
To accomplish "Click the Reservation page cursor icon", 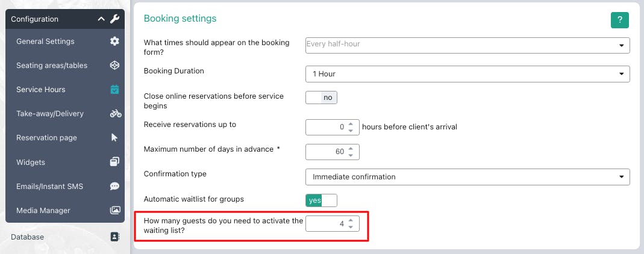I will pyautogui.click(x=114, y=138).
